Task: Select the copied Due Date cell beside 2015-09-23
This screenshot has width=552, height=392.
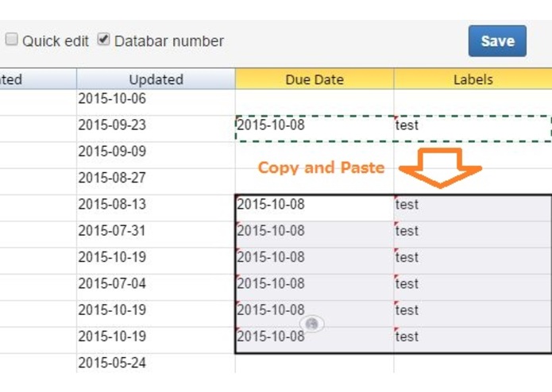Action: click(x=315, y=129)
